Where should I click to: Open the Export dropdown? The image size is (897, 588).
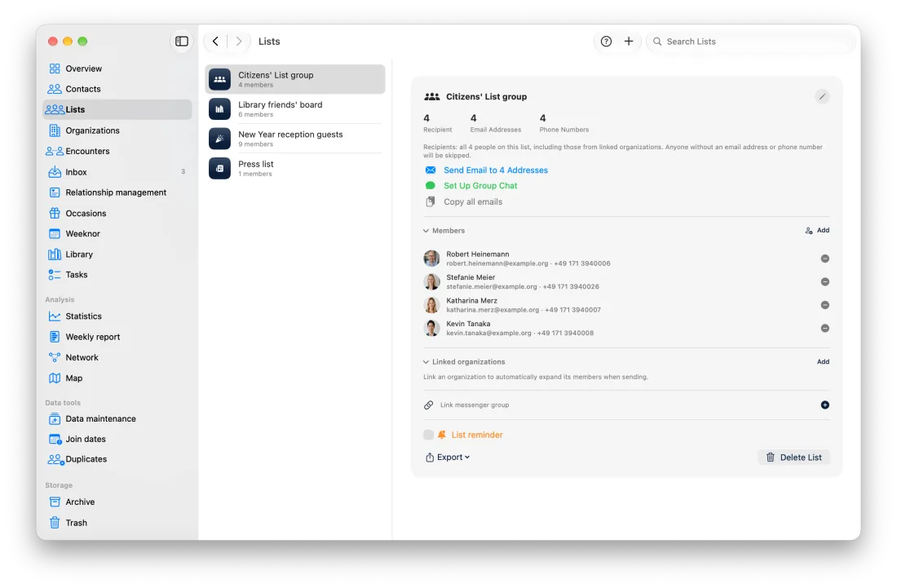coord(448,457)
